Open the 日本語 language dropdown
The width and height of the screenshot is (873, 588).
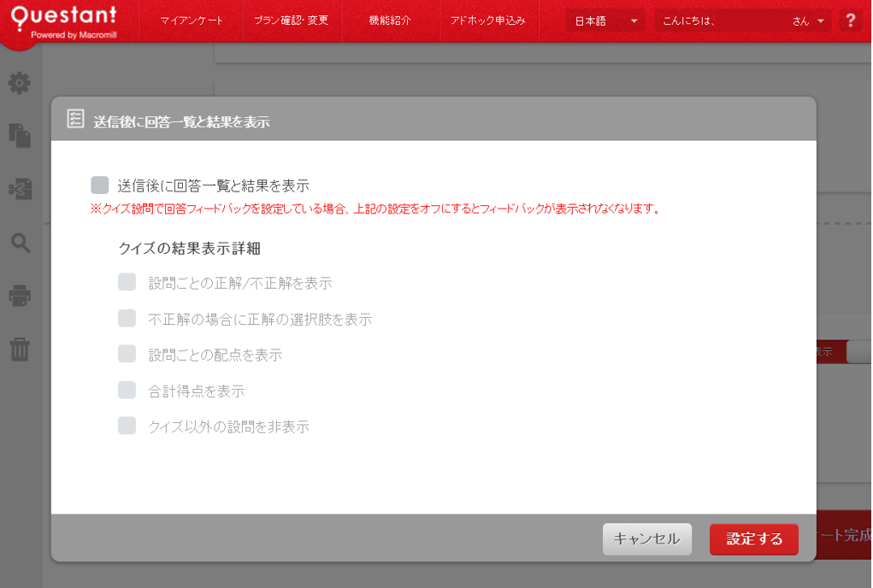tap(605, 19)
